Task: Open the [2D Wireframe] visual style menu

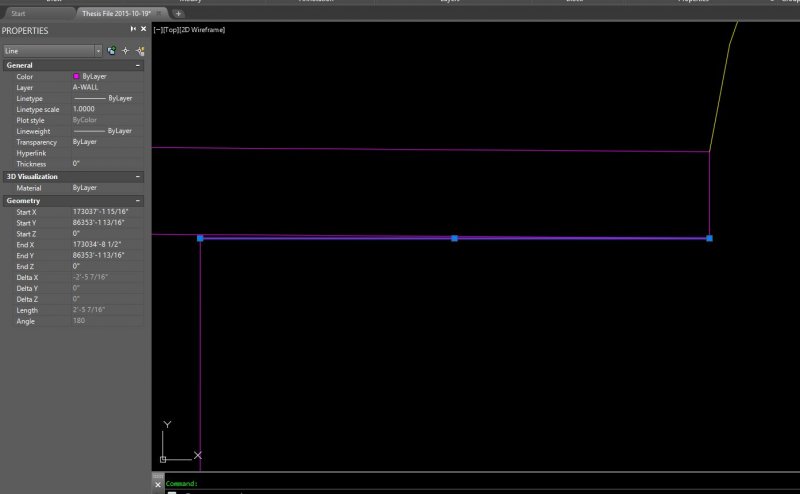Action: (202, 30)
